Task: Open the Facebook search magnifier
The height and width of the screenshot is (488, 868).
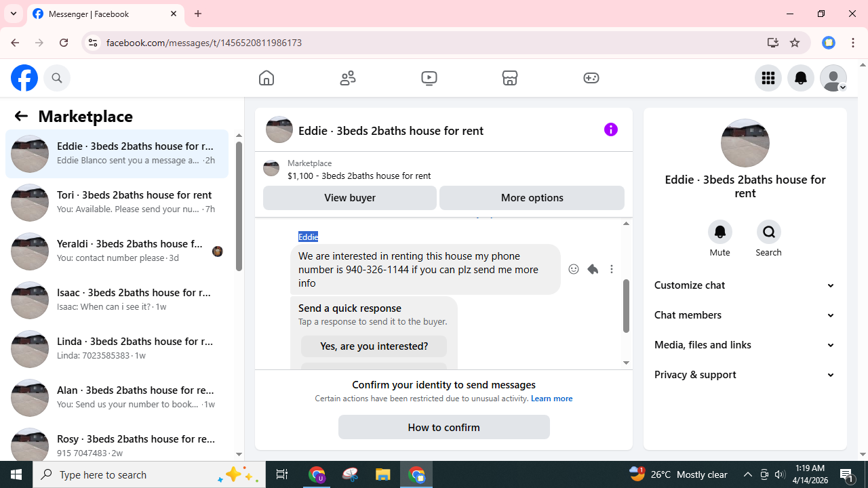Action: 57,78
